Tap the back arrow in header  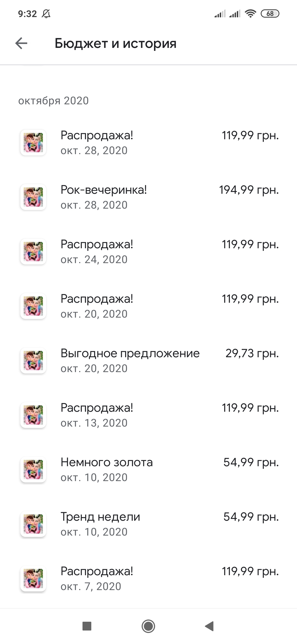click(21, 43)
